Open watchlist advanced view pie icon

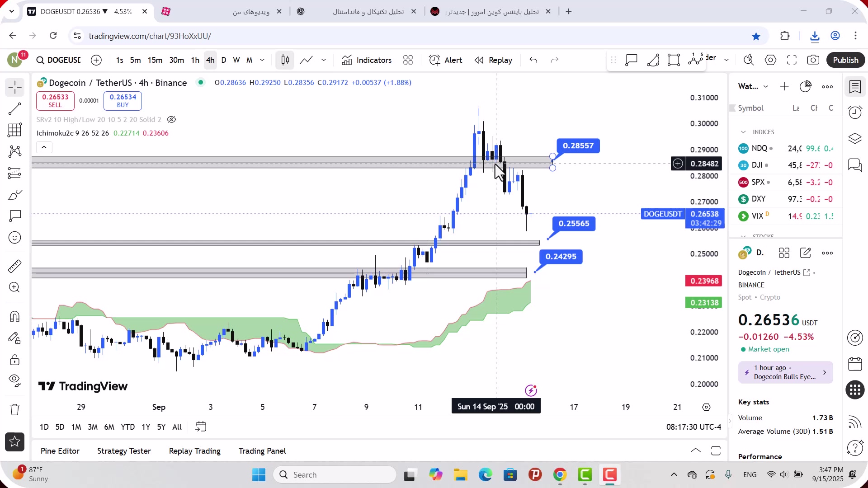(806, 86)
